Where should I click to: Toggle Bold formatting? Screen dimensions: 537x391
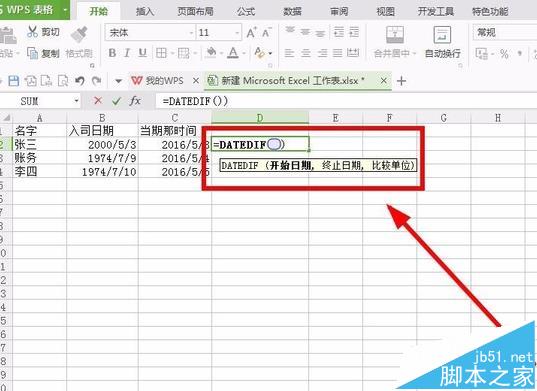point(112,53)
